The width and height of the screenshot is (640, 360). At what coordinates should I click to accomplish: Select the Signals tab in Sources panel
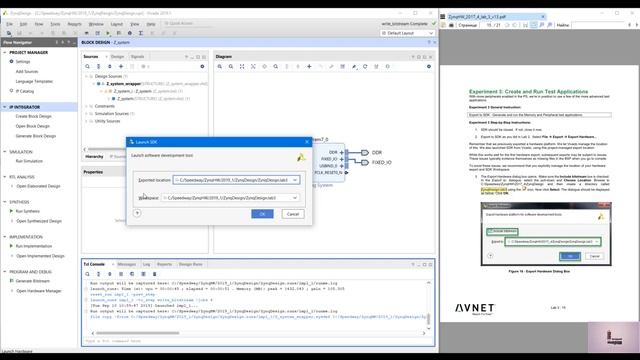tap(138, 56)
